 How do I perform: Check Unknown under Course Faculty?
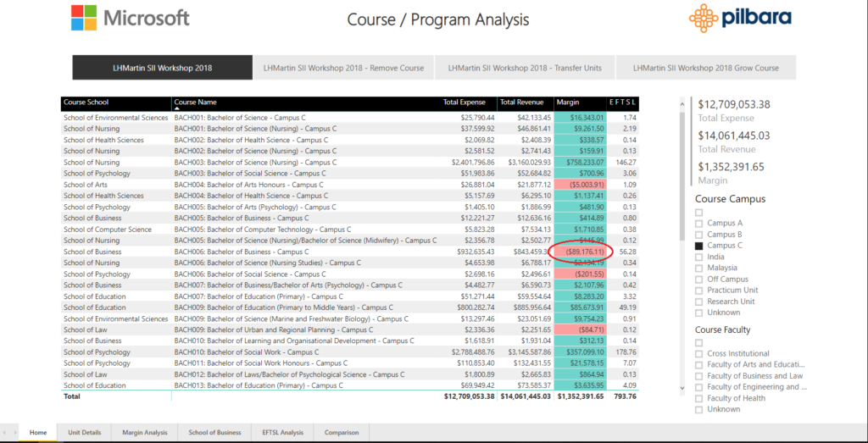coord(698,410)
